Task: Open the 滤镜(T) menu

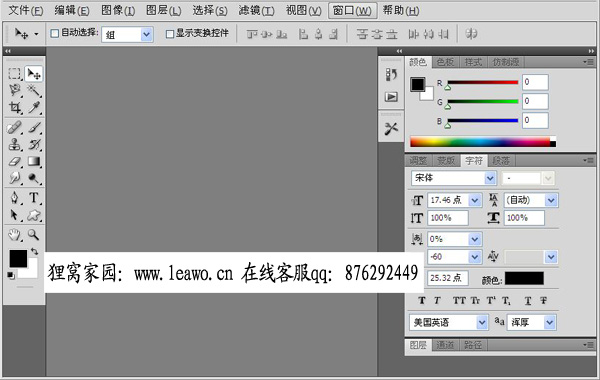Action: tap(256, 10)
